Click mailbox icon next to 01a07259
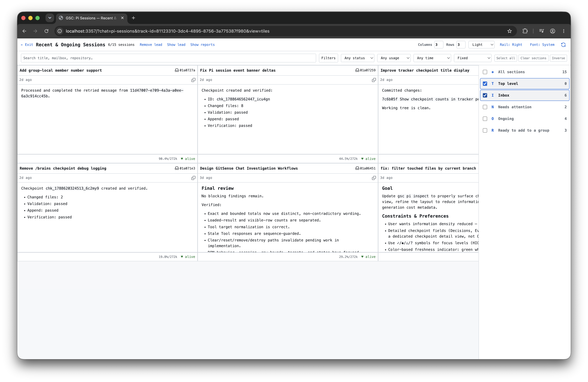The width and height of the screenshot is (588, 382). [357, 70]
